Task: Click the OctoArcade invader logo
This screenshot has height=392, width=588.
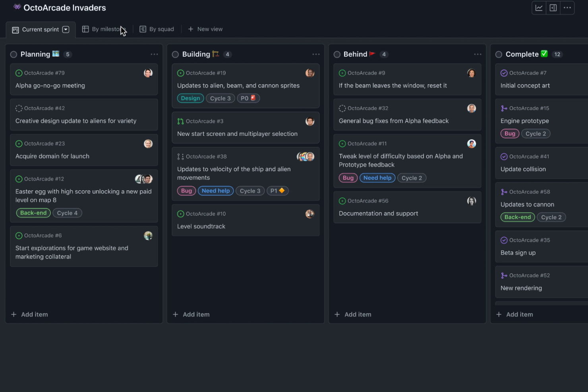Action: 17,7
